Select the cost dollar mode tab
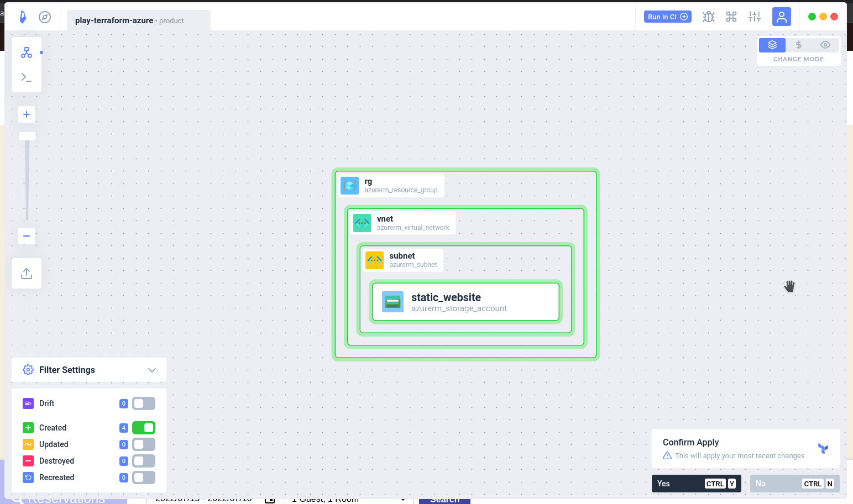The width and height of the screenshot is (853, 504). 798,45
